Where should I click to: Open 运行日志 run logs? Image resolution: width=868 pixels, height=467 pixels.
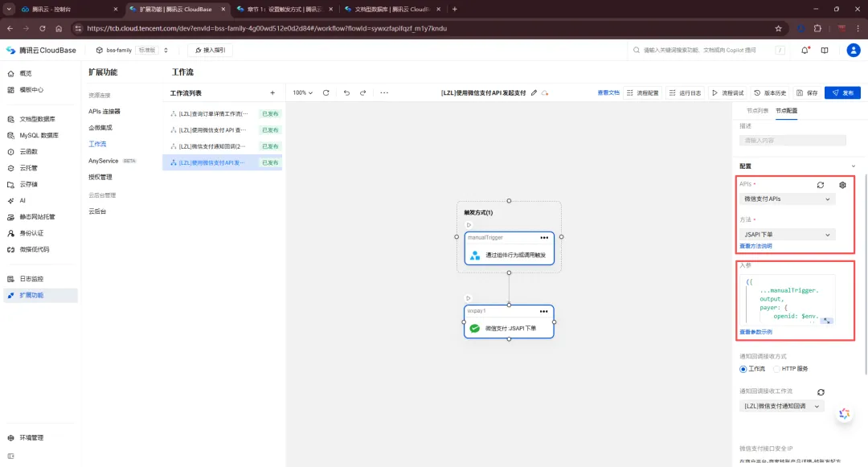point(686,93)
